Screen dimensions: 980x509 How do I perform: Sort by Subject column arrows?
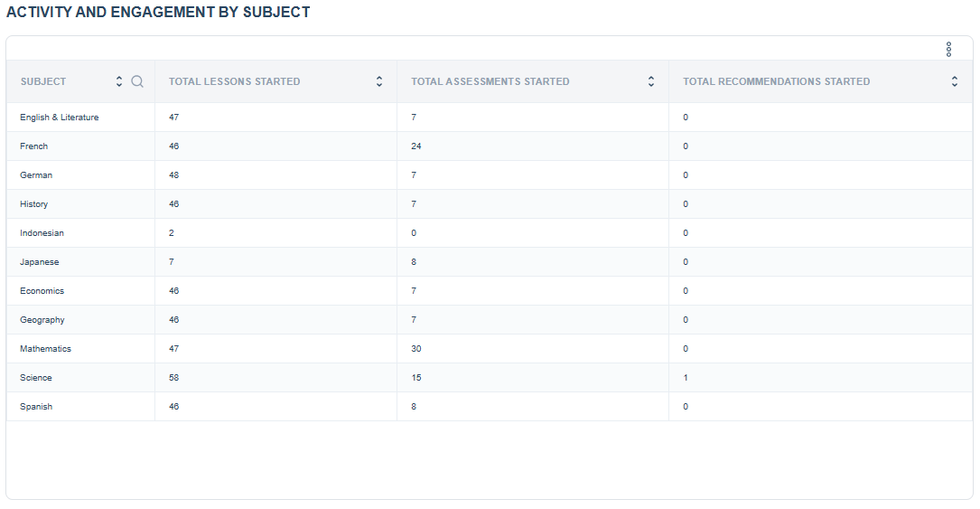(x=118, y=81)
